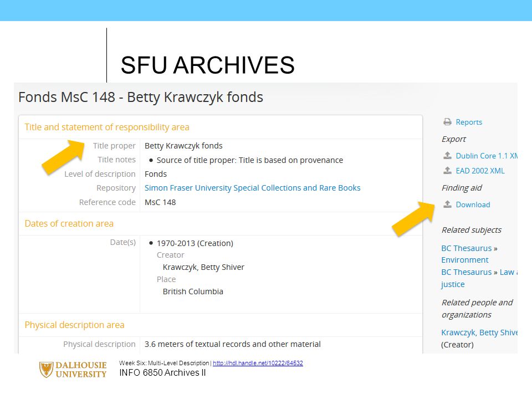The width and height of the screenshot is (532, 399).
Task: Click '3.6 meters of textual records' description
Action: coord(232,344)
